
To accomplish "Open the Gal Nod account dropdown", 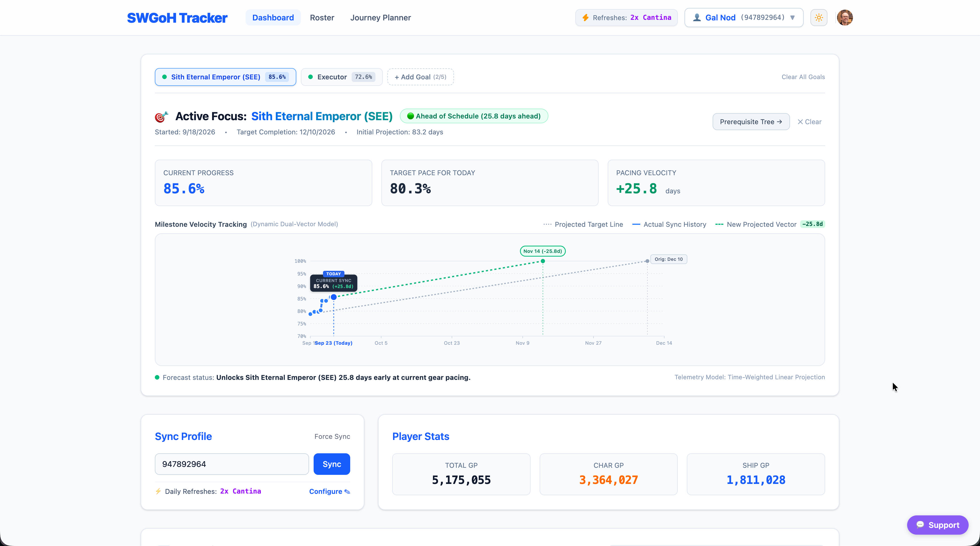I will pos(744,18).
